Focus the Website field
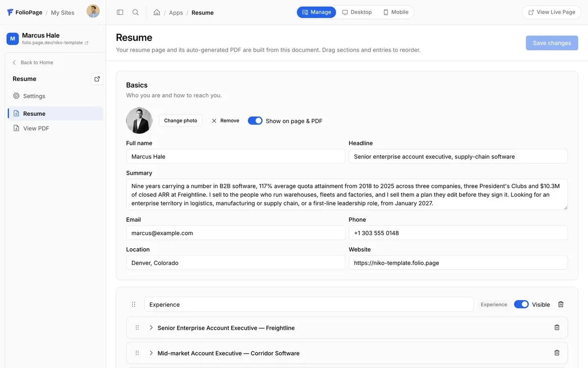This screenshot has width=588, height=368. 458,263
